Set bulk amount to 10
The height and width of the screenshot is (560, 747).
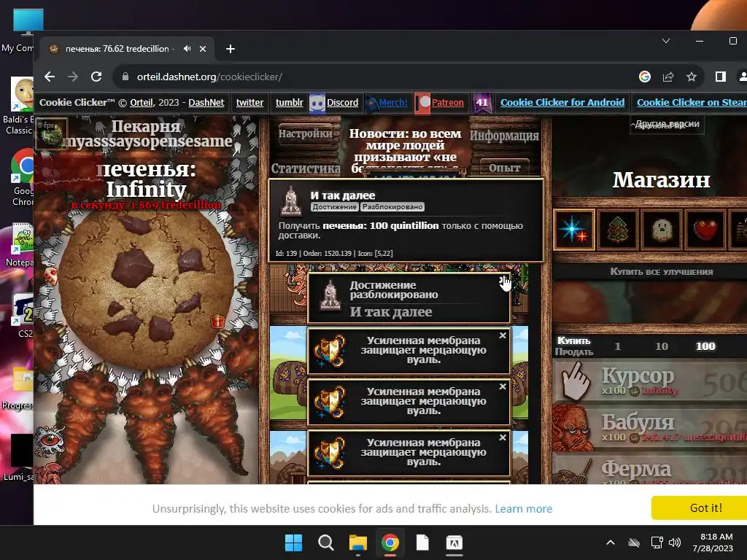(x=661, y=346)
